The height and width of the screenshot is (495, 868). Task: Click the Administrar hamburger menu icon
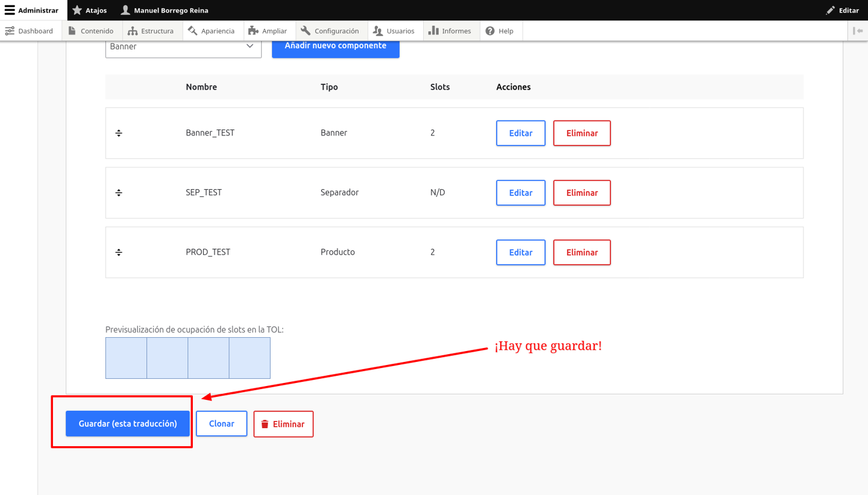coord(10,10)
